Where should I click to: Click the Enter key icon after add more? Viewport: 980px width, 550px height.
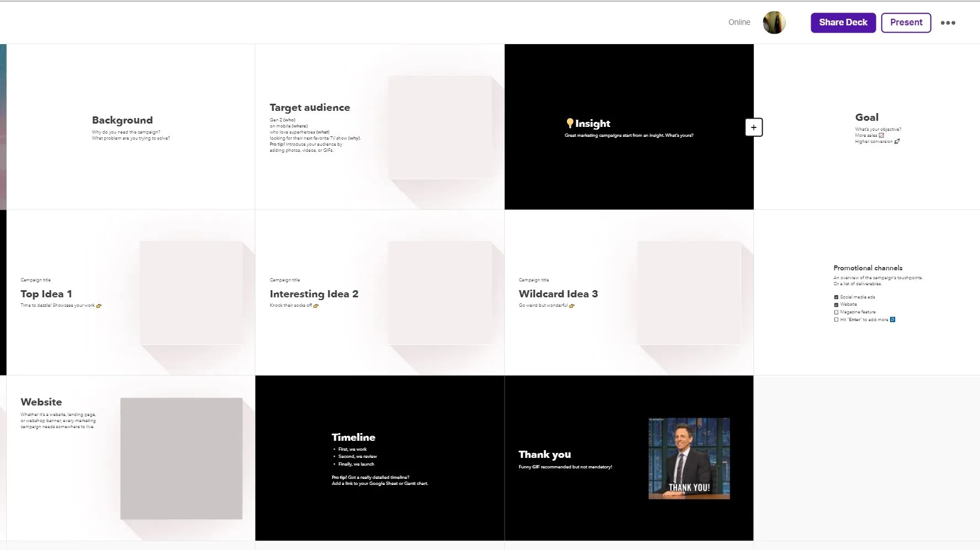pos(893,319)
